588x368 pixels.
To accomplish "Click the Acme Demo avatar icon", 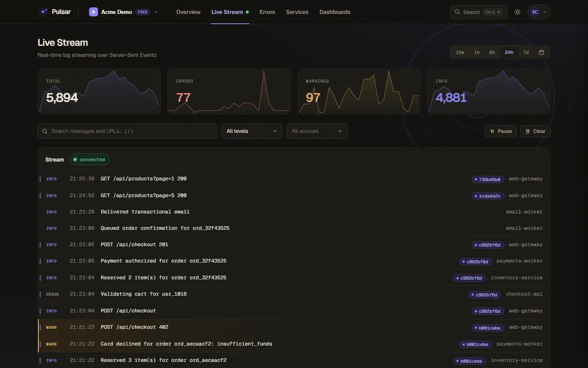I will coord(94,12).
